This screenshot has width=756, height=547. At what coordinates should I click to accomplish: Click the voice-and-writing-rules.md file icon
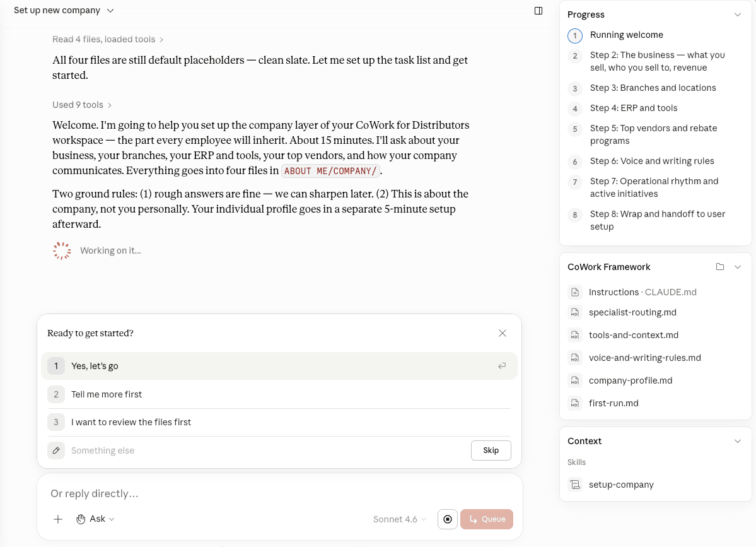[574, 358]
